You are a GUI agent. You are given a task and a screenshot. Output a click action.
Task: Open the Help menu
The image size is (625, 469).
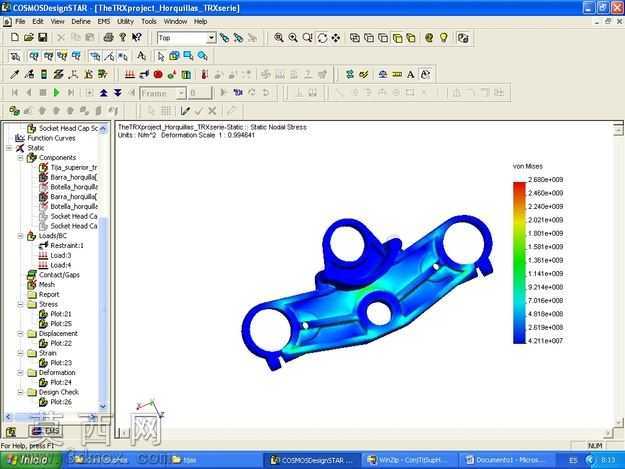pyautogui.click(x=200, y=22)
